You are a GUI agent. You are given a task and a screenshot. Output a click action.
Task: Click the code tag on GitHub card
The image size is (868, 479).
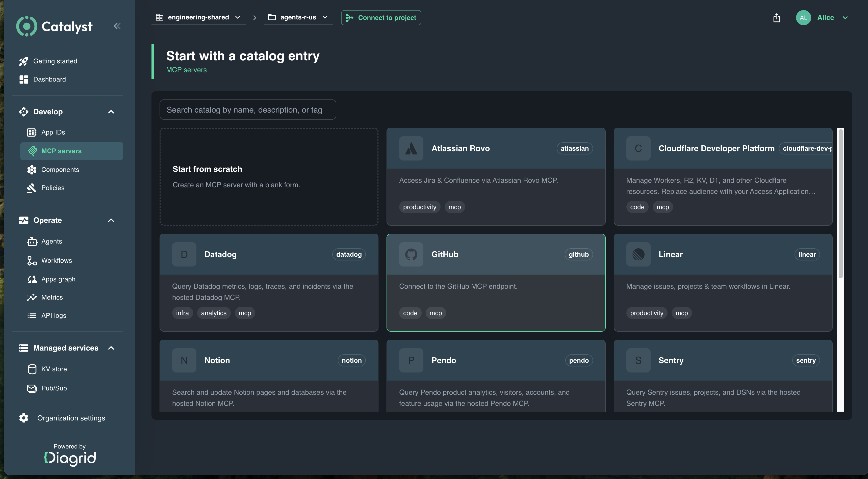(x=410, y=313)
